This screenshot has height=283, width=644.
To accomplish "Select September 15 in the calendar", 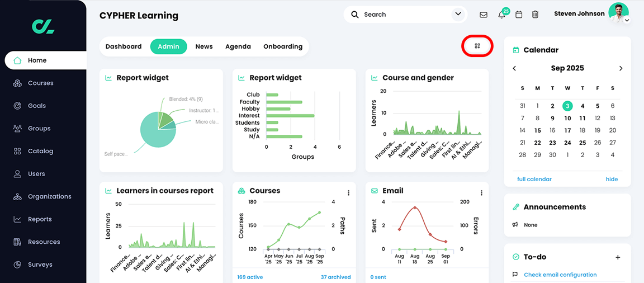I will [x=537, y=131].
